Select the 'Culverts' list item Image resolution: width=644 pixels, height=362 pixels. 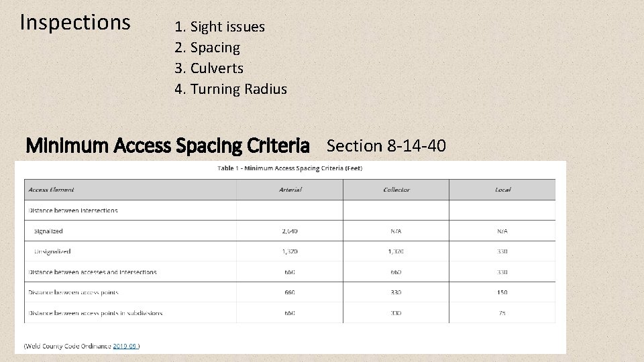pyautogui.click(x=209, y=68)
